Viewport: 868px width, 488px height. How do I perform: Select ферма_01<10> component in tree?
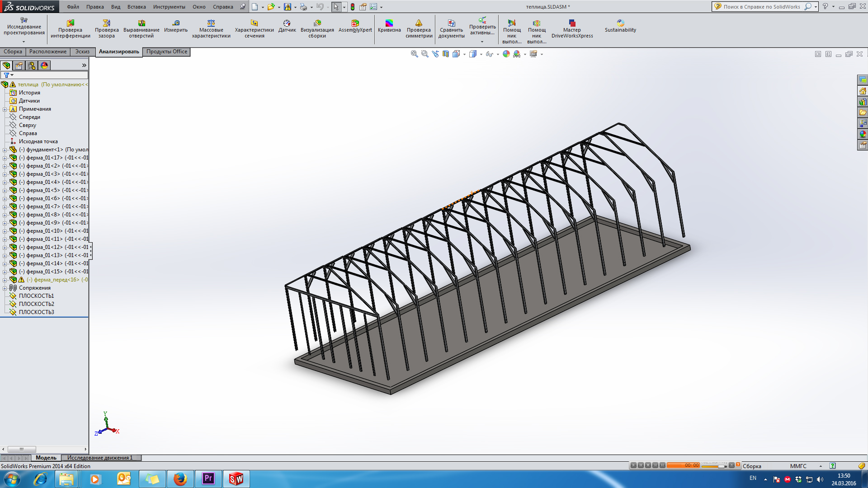[x=54, y=231]
